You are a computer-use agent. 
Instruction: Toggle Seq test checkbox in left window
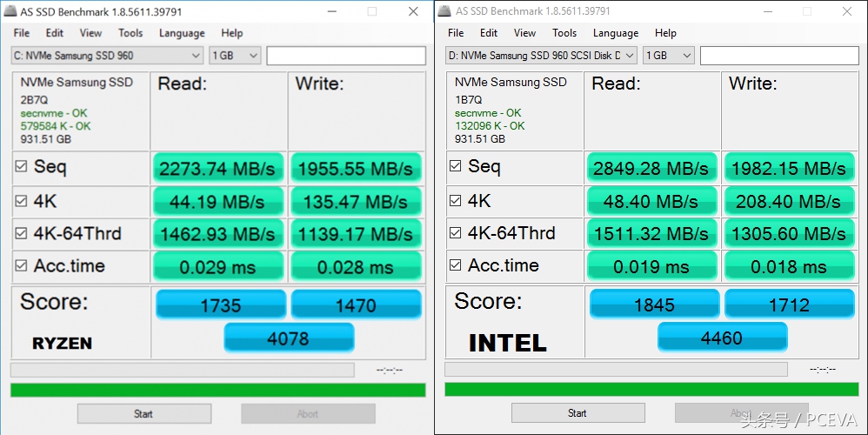tap(21, 166)
